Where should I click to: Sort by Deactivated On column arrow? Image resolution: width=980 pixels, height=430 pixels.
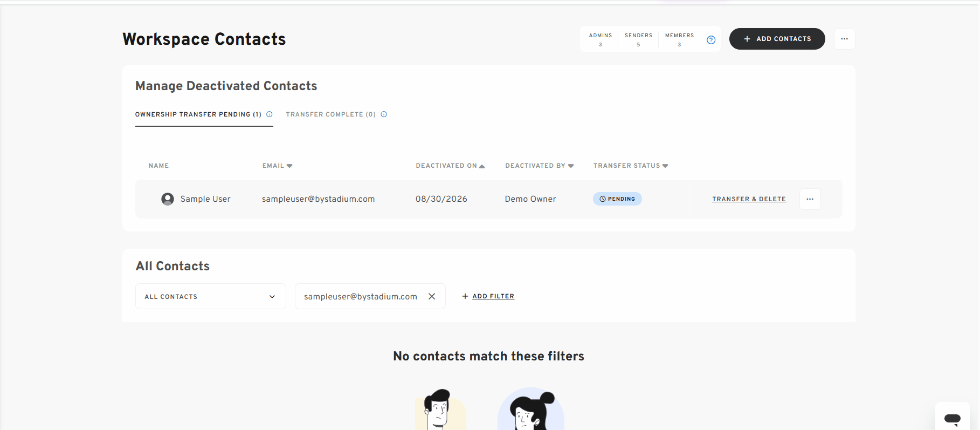click(482, 166)
